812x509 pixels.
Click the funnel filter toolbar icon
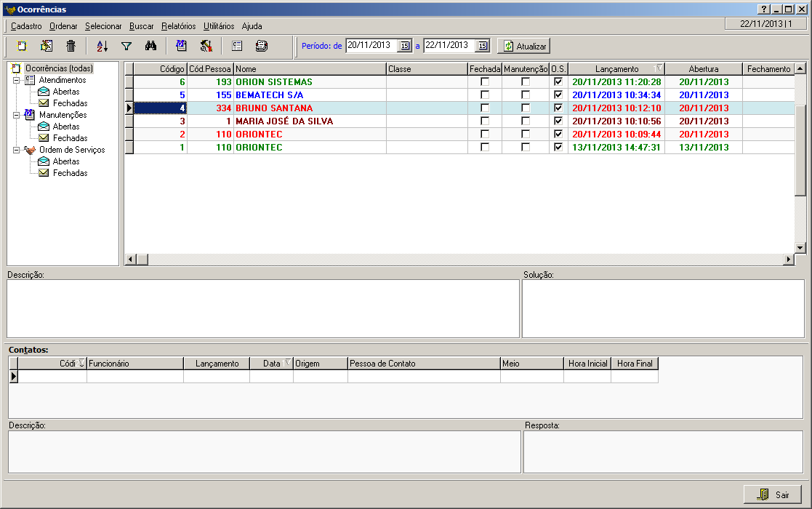coord(126,46)
